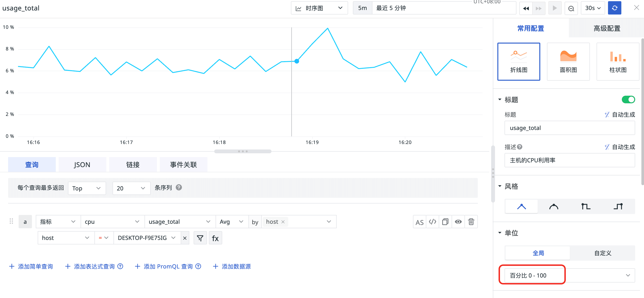This screenshot has width=644, height=298.
Task: Select the smooth curve line style
Action: (x=553, y=206)
